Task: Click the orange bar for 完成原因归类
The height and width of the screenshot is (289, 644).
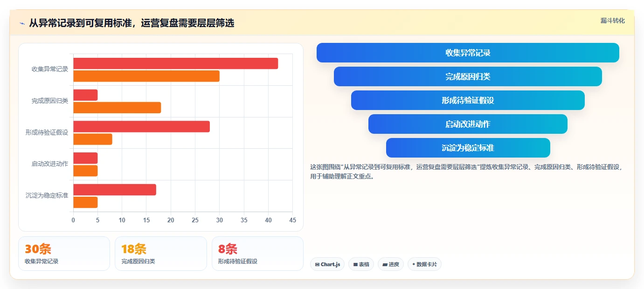Action: (x=117, y=108)
